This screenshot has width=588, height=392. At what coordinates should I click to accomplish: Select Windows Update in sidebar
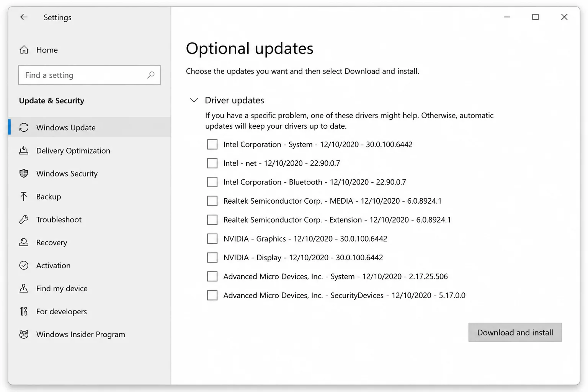[x=89, y=127]
